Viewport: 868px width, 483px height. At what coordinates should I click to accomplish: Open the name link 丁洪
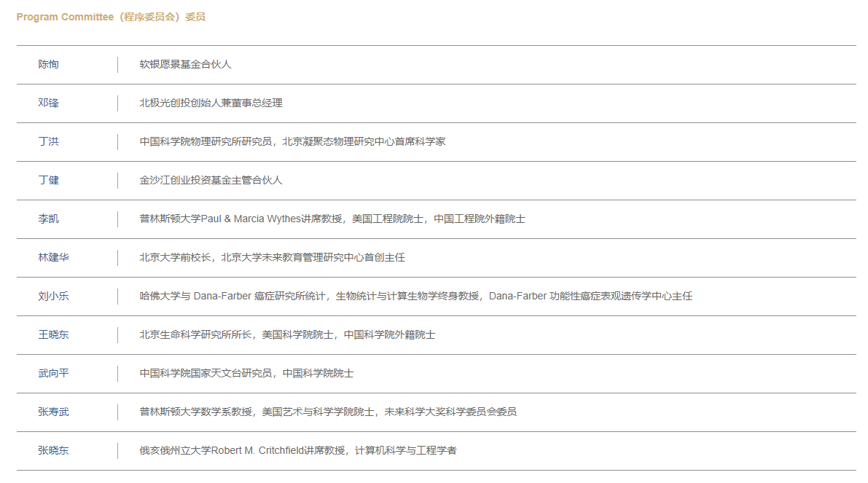[48, 141]
